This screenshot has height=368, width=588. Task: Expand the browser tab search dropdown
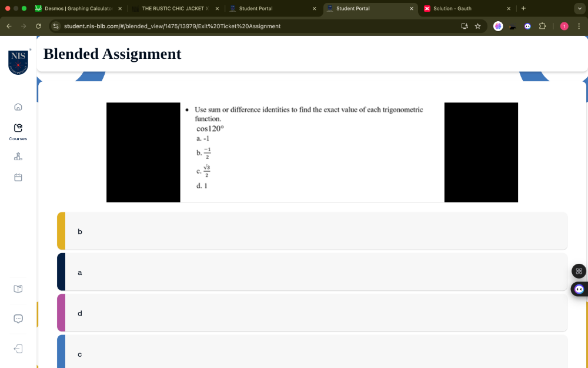click(x=579, y=8)
